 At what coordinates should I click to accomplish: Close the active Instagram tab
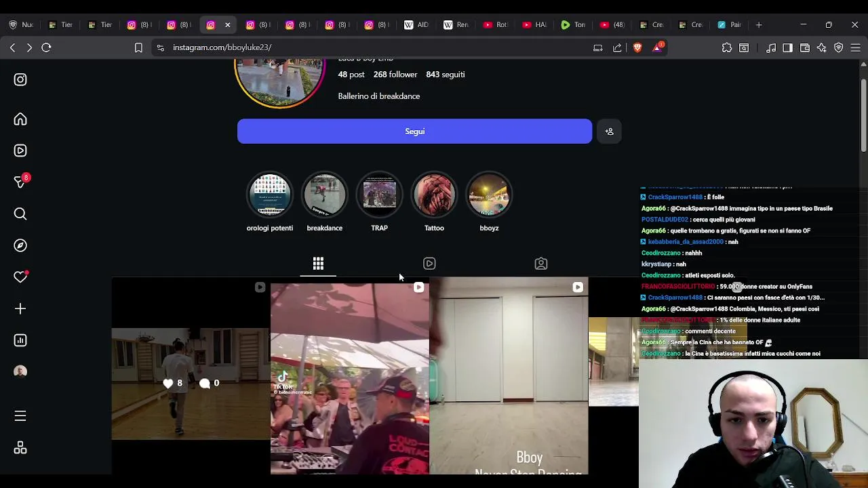227,25
